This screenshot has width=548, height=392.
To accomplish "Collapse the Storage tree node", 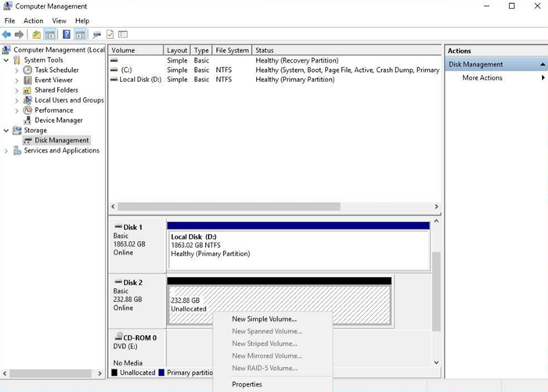I will coord(7,131).
